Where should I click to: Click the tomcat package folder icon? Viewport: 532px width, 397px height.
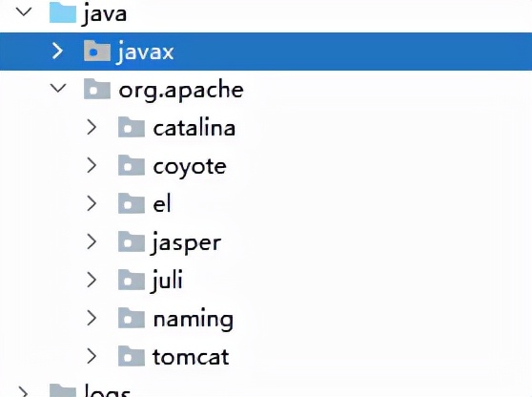coord(132,356)
